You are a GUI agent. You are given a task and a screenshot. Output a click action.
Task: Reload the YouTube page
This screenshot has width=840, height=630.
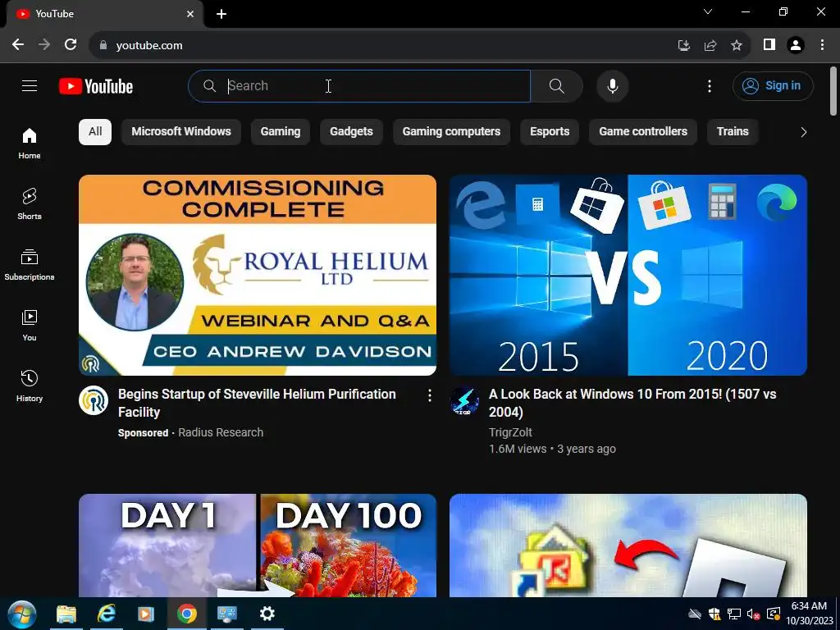(x=71, y=45)
